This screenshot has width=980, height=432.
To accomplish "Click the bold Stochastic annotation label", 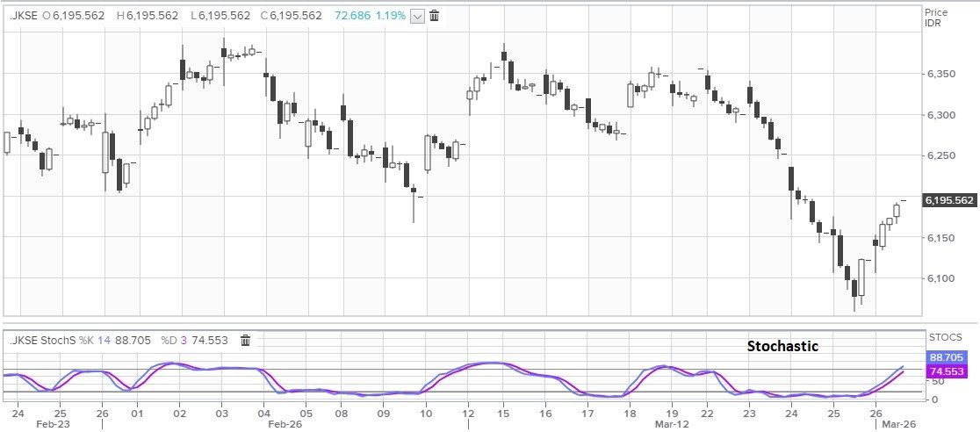I will 782,346.
